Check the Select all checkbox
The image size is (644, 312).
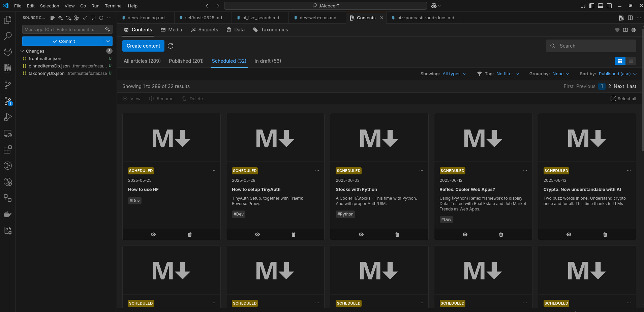613,98
